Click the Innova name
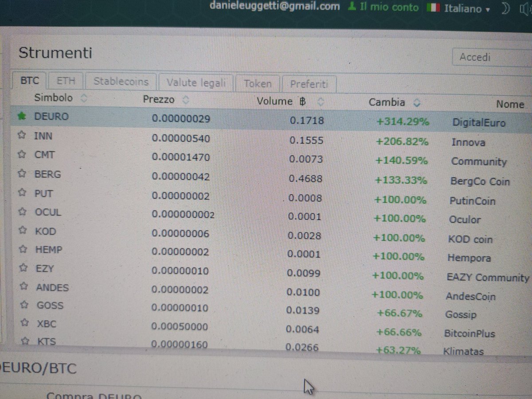This screenshot has height=399, width=532. 468,142
